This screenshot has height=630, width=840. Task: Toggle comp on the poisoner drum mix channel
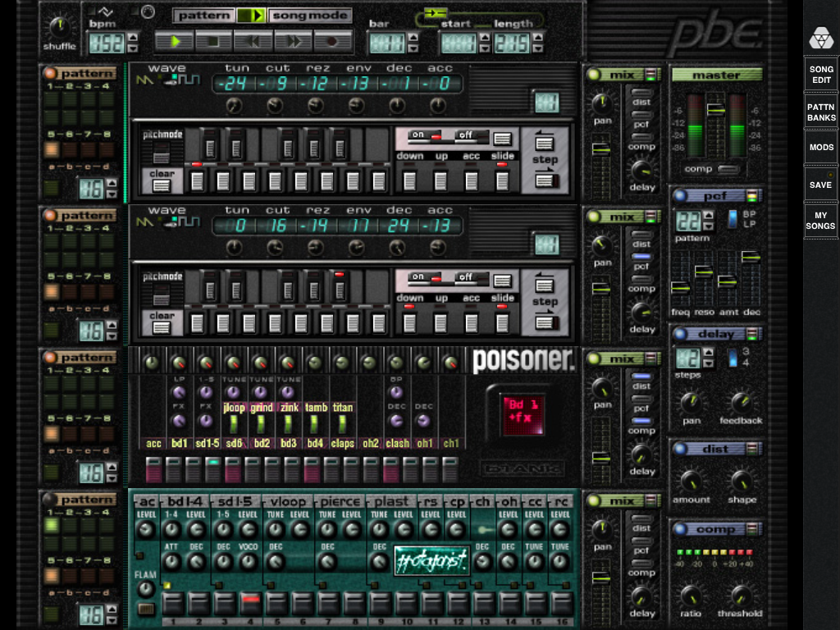pos(641,421)
